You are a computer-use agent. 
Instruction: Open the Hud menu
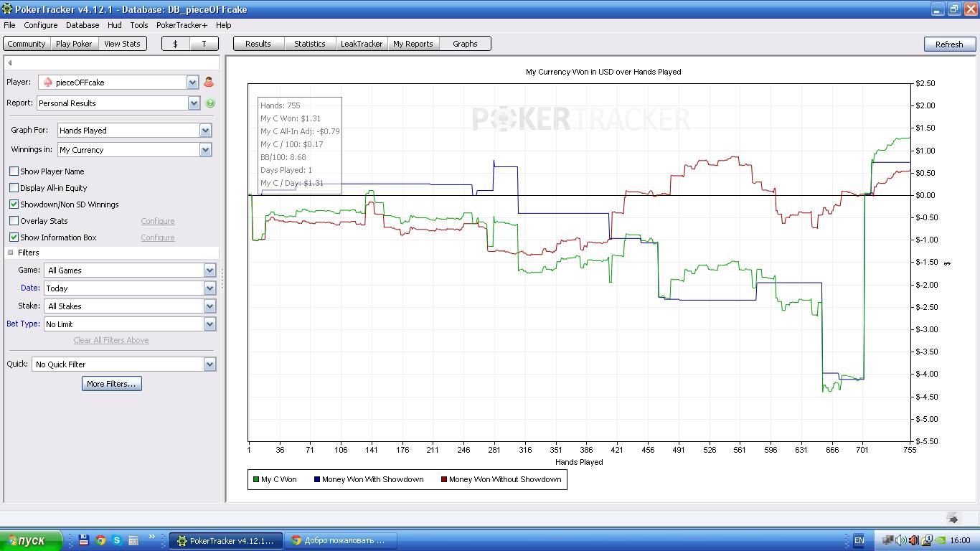pos(115,25)
